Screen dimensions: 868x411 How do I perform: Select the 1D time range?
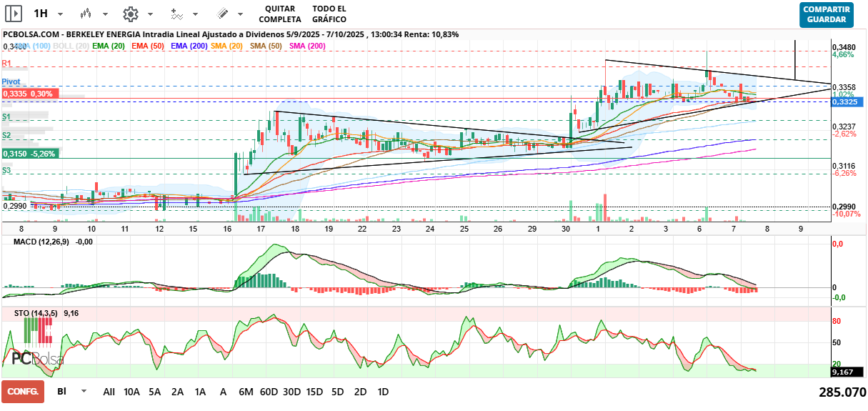tap(383, 392)
